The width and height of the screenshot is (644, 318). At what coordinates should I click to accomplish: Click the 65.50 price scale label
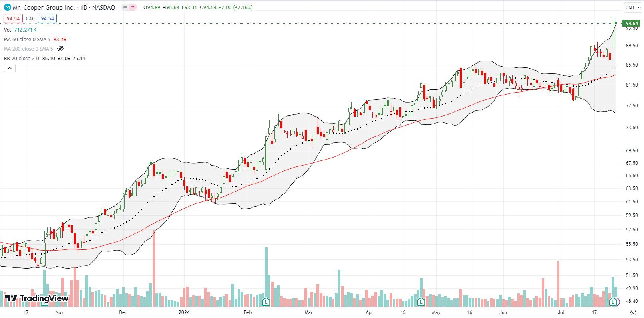click(632, 175)
